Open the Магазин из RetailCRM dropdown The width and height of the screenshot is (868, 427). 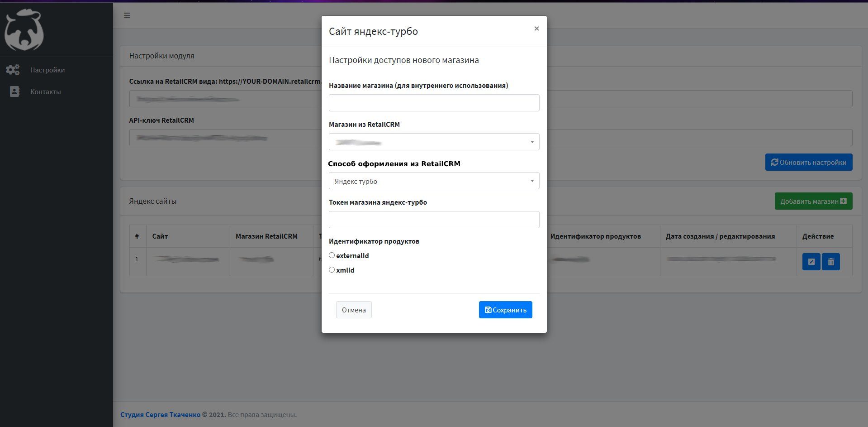(434, 142)
